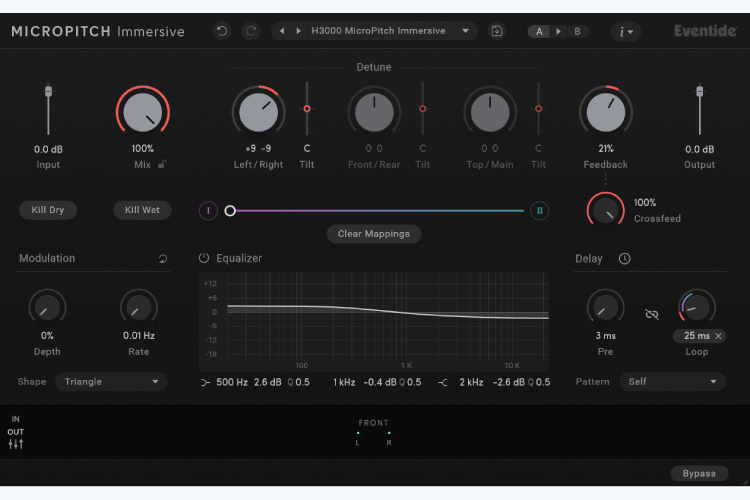This screenshot has height=500, width=750.
Task: Click the Front/Rear detune knob
Action: (374, 112)
